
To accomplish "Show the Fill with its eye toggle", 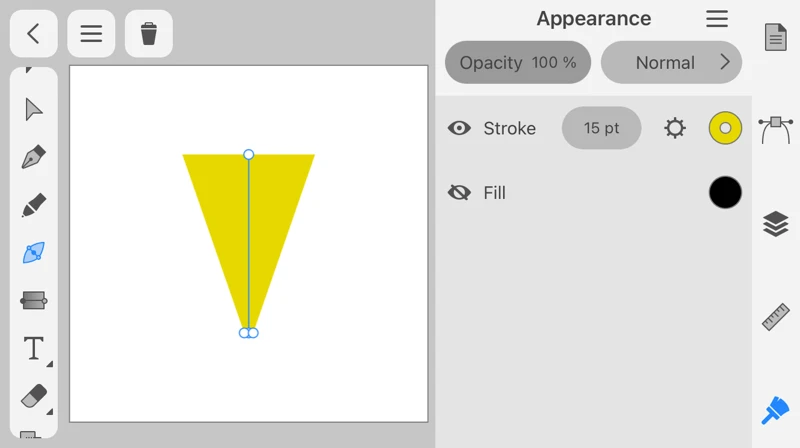I will point(459,193).
